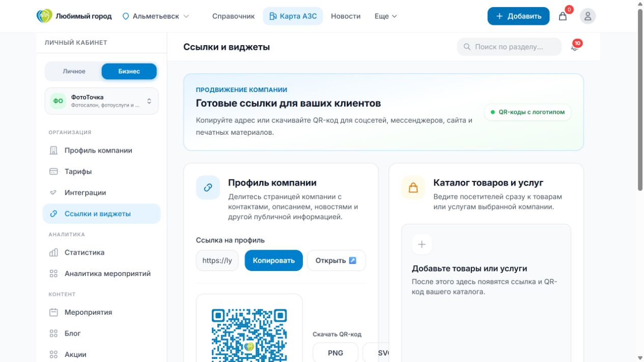Open the ФотоТочка company selector
This screenshot has width=644, height=362.
102,101
